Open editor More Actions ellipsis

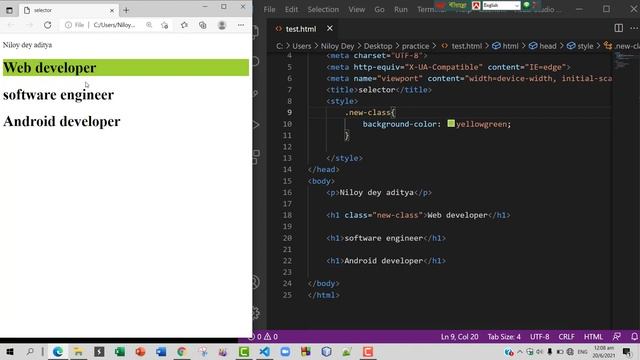coord(634,28)
